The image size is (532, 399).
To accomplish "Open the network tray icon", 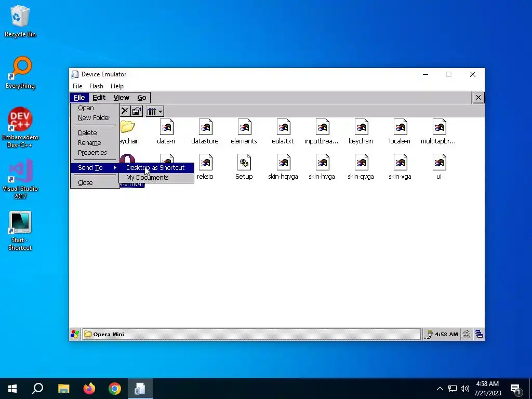I will [x=453, y=389].
